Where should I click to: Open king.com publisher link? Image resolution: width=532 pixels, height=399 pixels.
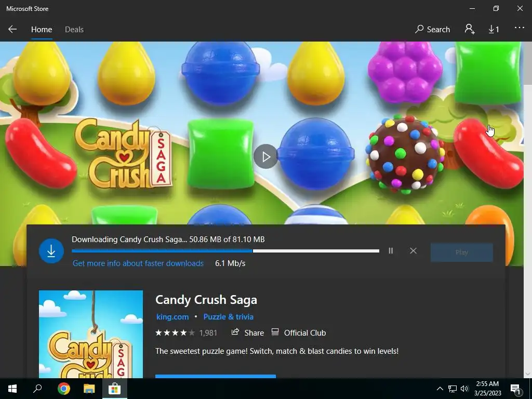172,316
